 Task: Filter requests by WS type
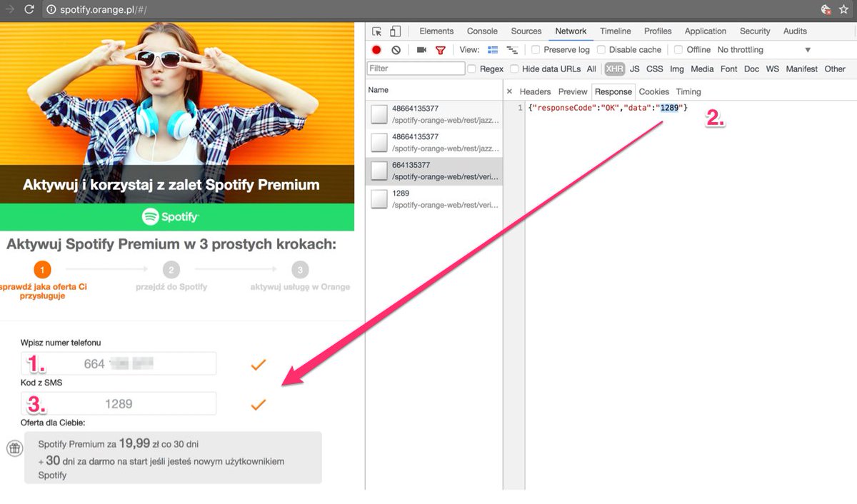[x=773, y=69]
